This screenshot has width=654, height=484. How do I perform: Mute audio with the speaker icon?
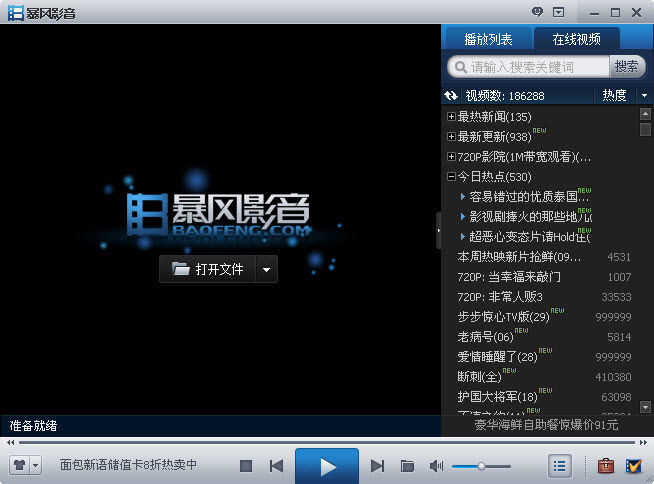pos(436,466)
